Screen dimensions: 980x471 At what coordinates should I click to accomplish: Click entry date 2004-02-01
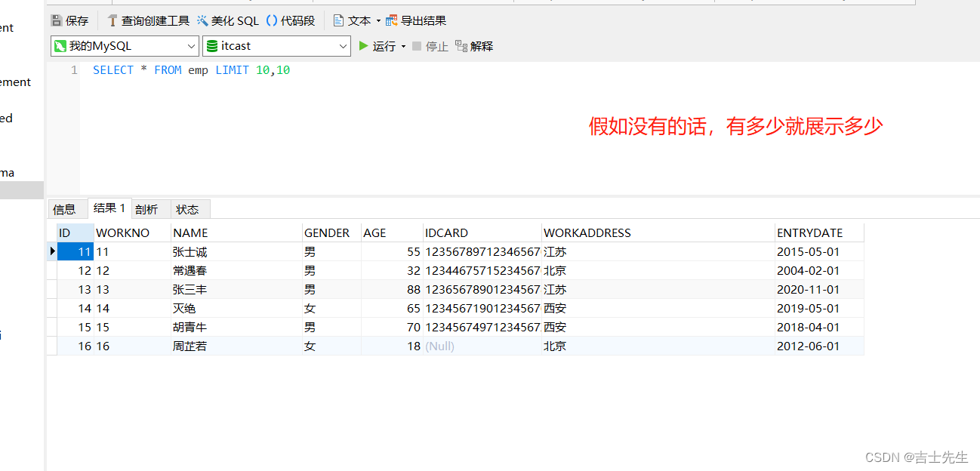[x=819, y=270]
